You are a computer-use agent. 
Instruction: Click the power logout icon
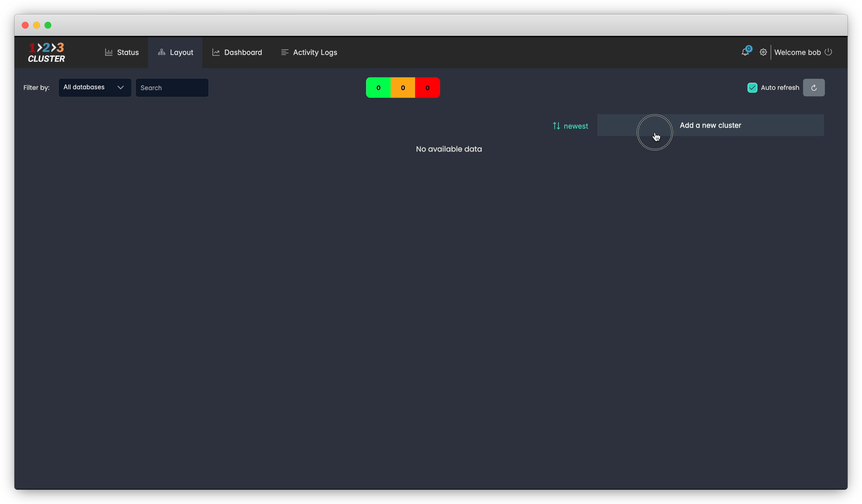pyautogui.click(x=828, y=52)
